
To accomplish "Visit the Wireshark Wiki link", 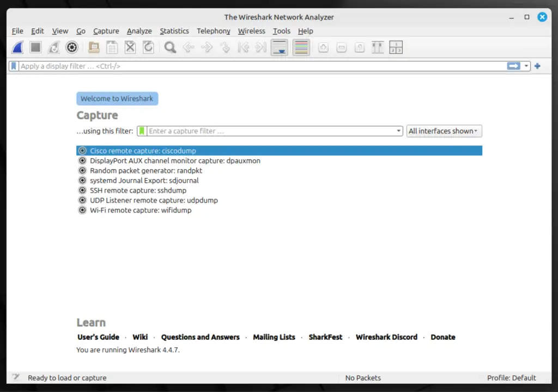I will point(140,337).
